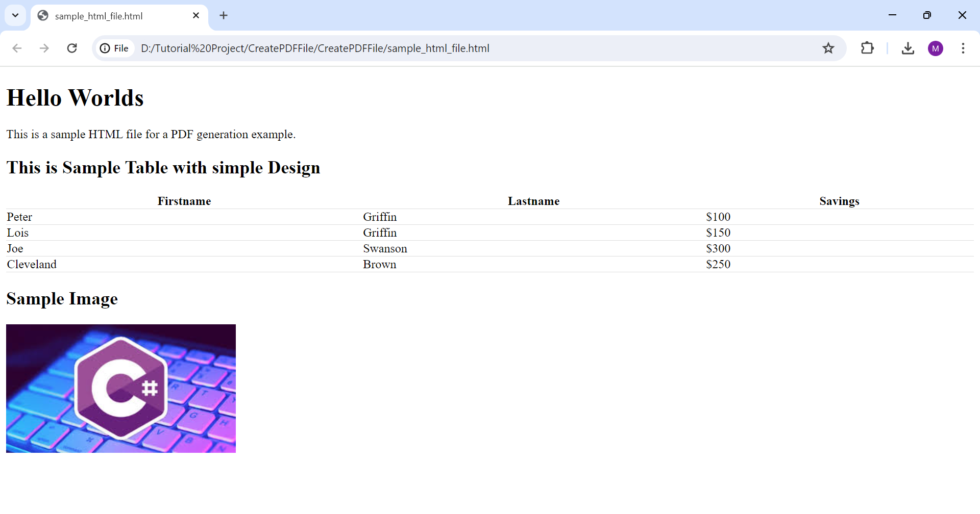This screenshot has width=980, height=514.
Task: Close the sample_html_file.html tab
Action: [x=196, y=16]
